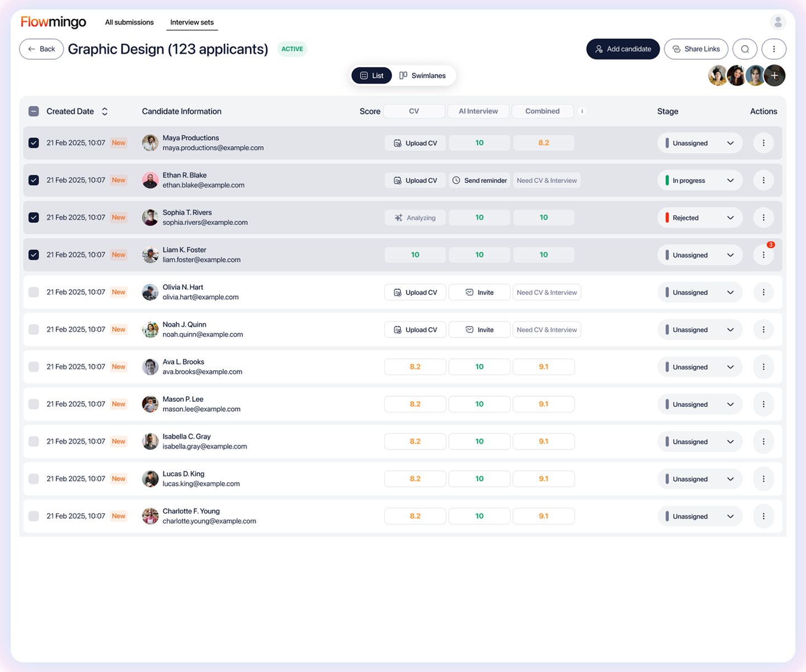Open Rejected stage dropdown for Sophia

[x=700, y=218]
